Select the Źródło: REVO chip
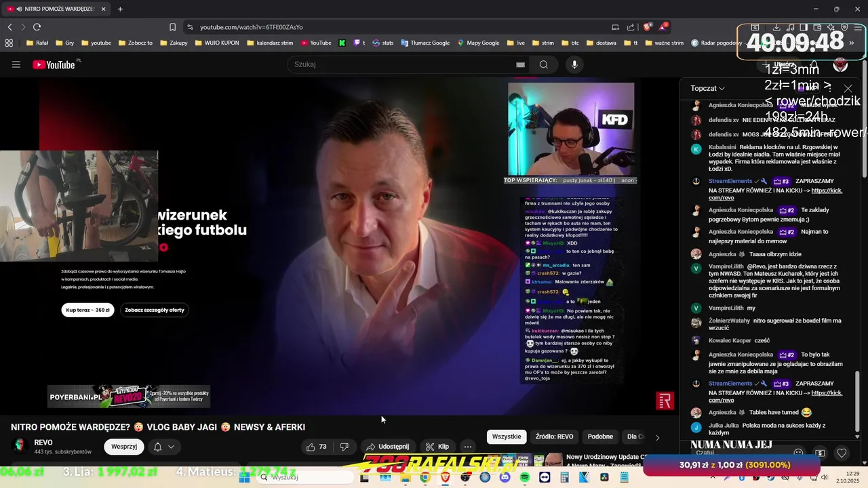The height and width of the screenshot is (488, 868). point(554,437)
